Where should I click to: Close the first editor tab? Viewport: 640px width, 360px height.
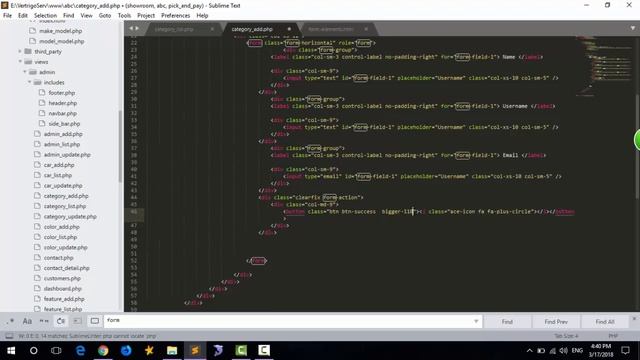212,29
